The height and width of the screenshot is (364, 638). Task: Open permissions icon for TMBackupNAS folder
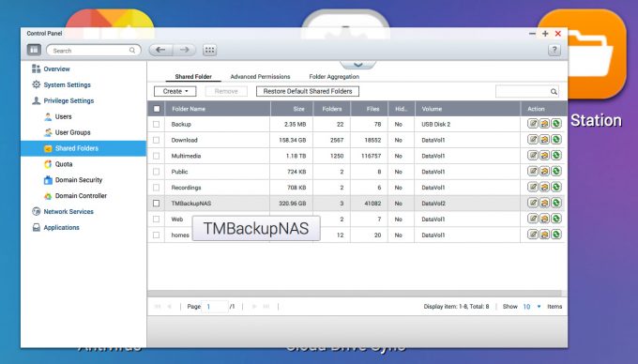[544, 203]
